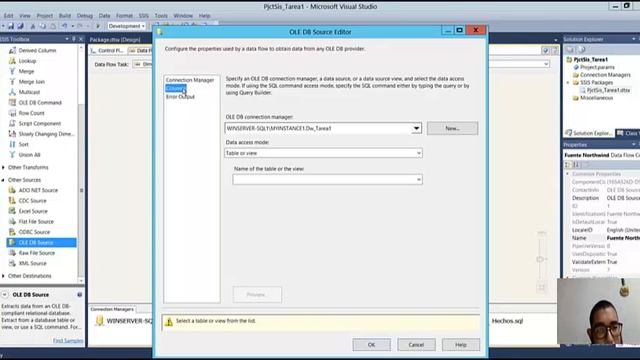Open the table or view name dropdown
This screenshot has width=640, height=360.
tap(418, 180)
